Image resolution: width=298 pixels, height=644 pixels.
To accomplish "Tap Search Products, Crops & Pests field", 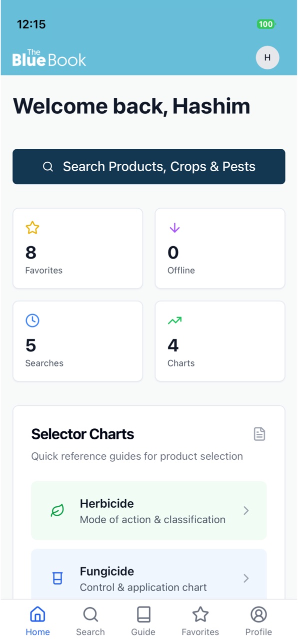I will (149, 167).
